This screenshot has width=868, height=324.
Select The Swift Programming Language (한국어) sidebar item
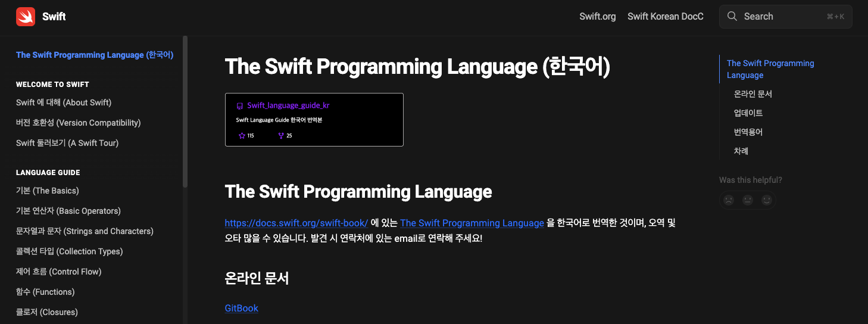click(x=95, y=55)
